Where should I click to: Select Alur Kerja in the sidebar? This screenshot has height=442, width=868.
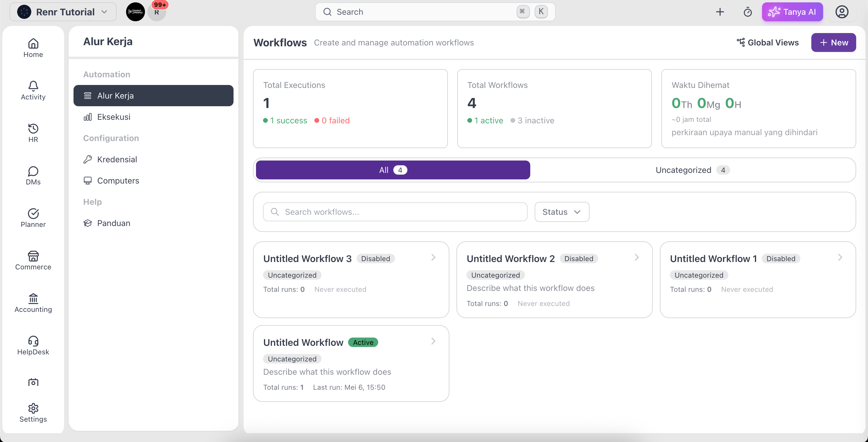tap(153, 96)
